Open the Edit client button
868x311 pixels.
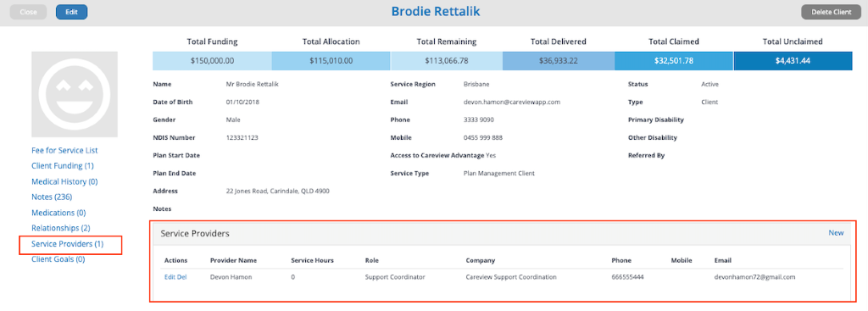pos(71,12)
